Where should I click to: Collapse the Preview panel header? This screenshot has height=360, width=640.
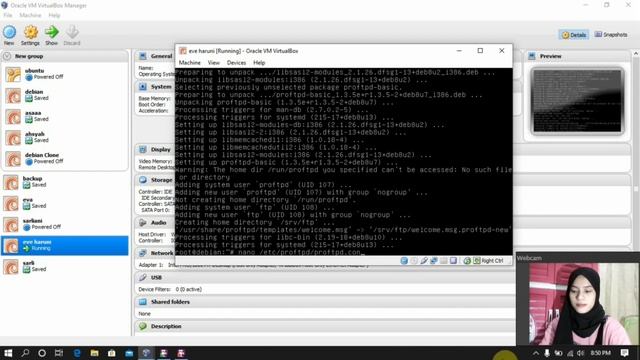(x=578, y=56)
